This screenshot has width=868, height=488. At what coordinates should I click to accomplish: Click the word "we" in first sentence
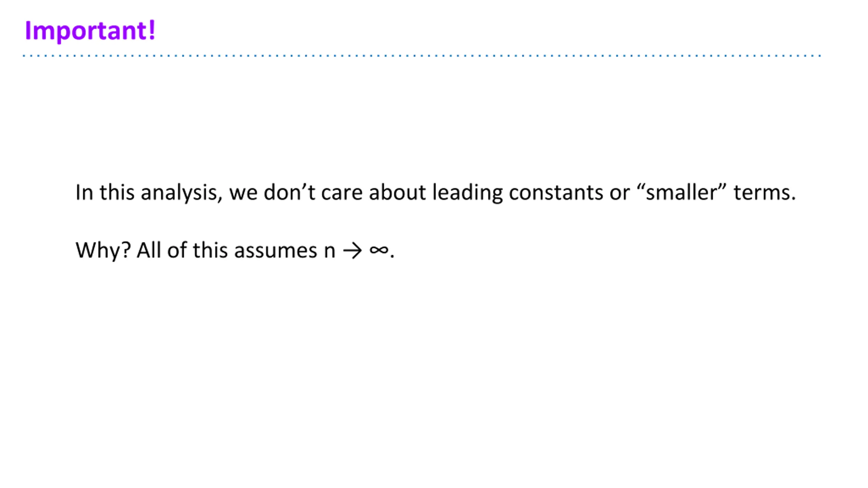click(x=243, y=194)
